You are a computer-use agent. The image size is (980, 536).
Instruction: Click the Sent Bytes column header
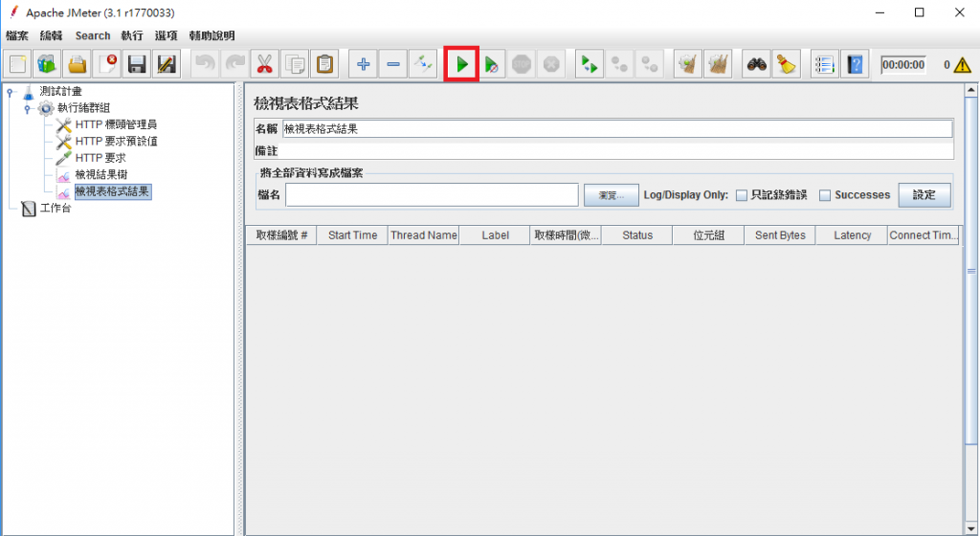780,235
